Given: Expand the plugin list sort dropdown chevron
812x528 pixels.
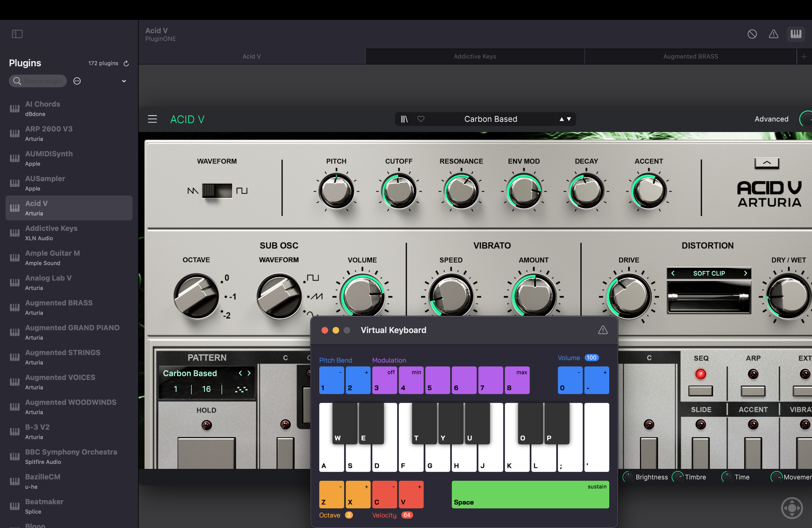Looking at the screenshot, I should [x=124, y=81].
